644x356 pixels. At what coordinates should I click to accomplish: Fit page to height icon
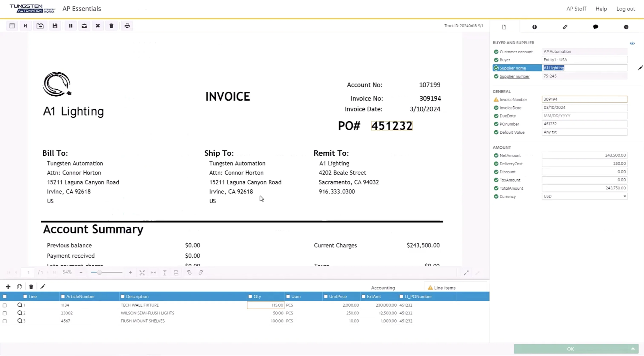point(165,273)
